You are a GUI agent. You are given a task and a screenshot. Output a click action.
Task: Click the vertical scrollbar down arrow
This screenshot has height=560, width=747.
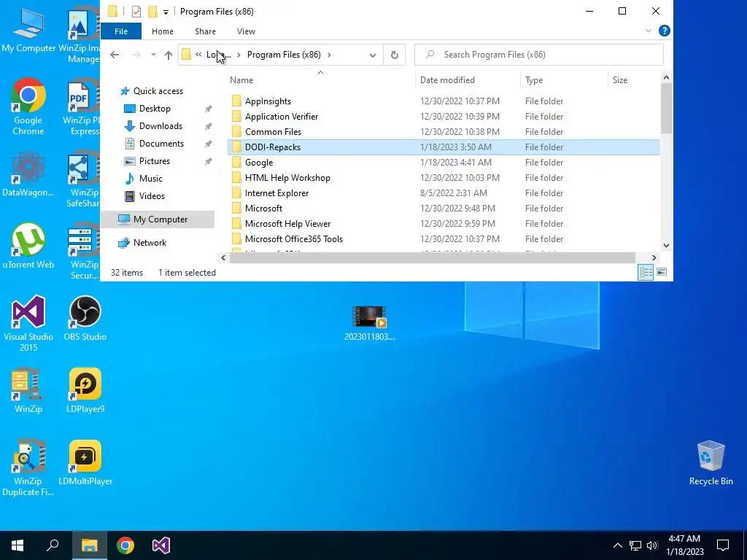[x=666, y=245]
